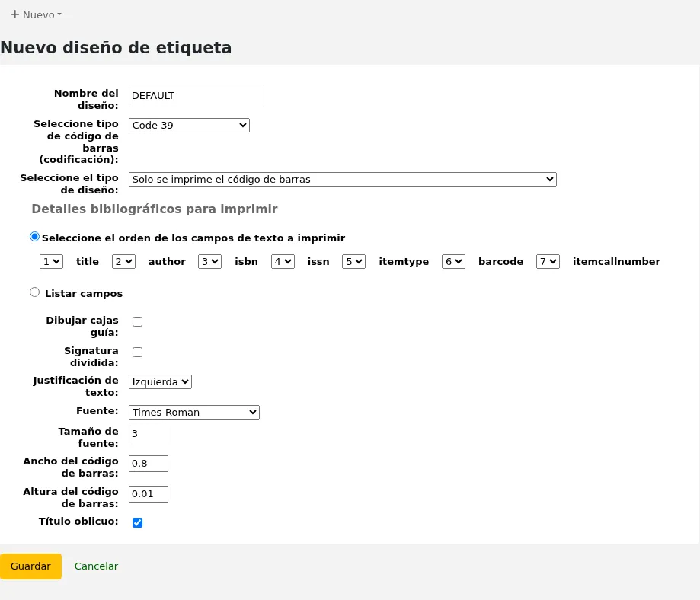The height and width of the screenshot is (600, 700).
Task: Click the Título oblicuo label
Action: point(78,522)
